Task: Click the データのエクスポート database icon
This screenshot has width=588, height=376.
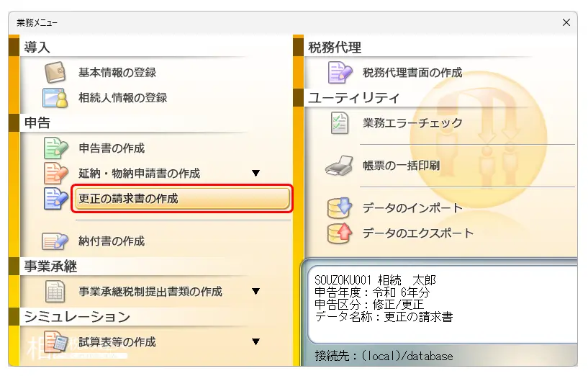Action: click(x=340, y=233)
